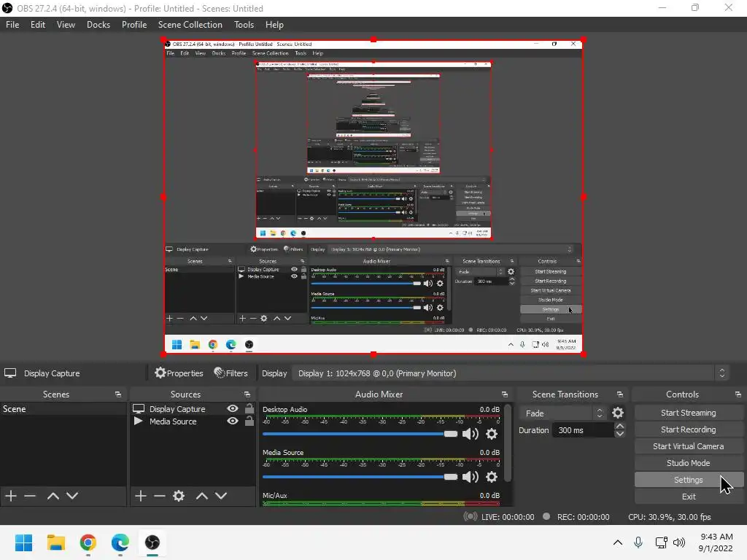Screen dimensions: 747x560
Task: Open Google Chrome from taskbar
Action: point(88,542)
